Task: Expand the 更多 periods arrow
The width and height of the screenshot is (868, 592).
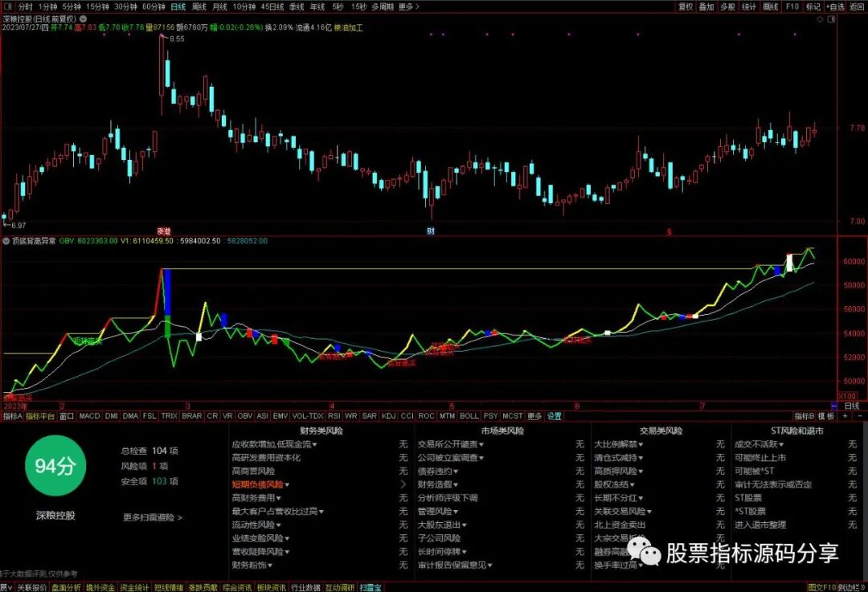Action: point(408,6)
